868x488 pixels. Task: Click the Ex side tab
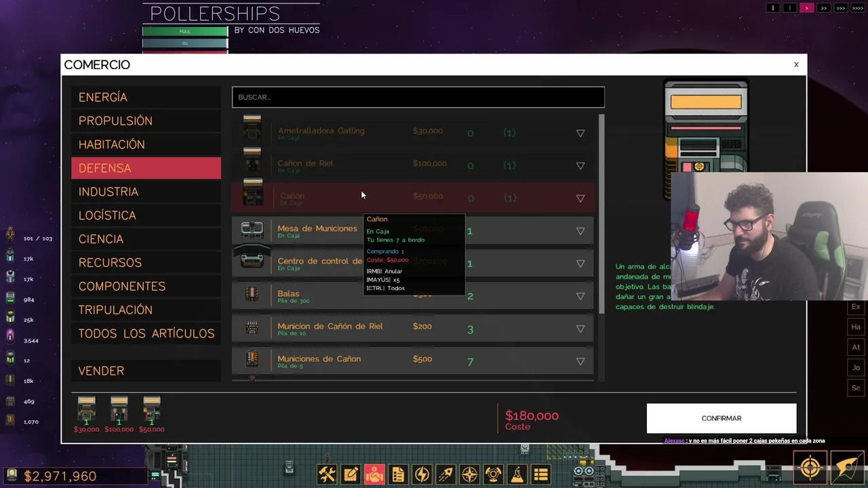click(x=856, y=307)
